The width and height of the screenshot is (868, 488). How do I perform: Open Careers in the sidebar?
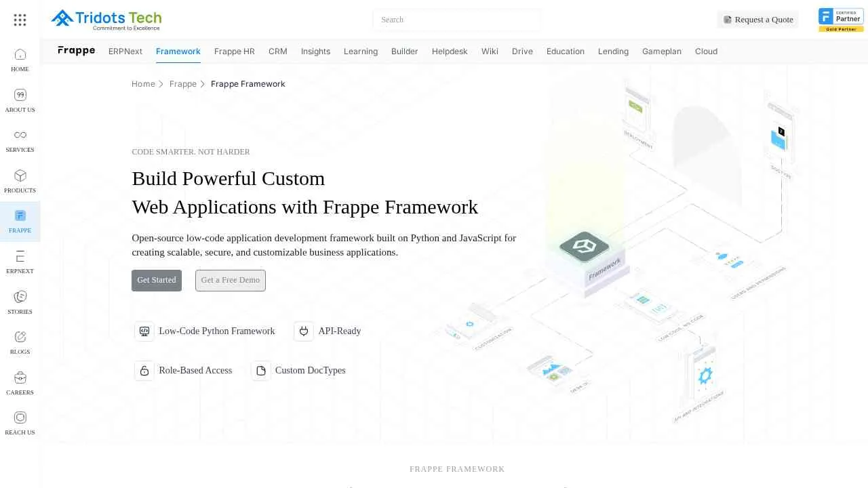(x=20, y=383)
